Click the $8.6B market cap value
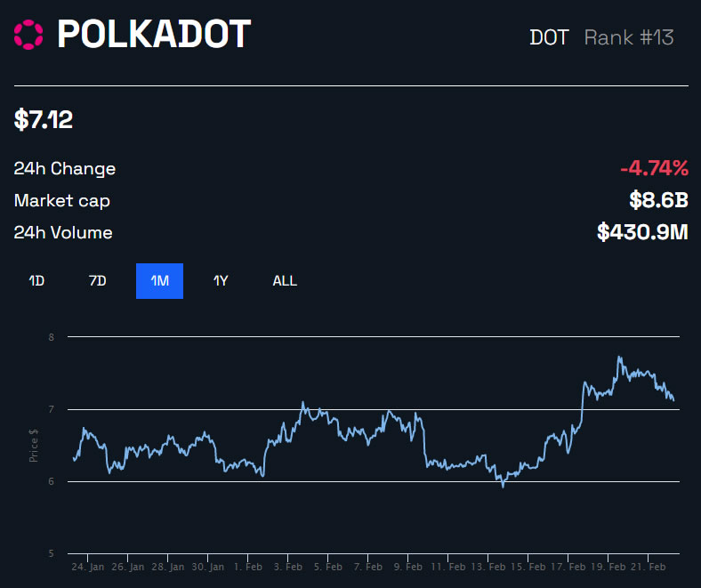The image size is (701, 588). pos(659,200)
